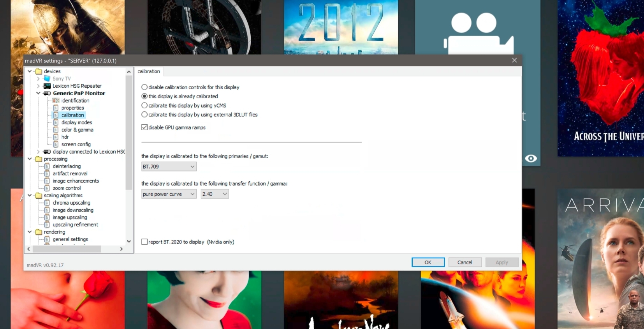Click the processing folder icon
The height and width of the screenshot is (329, 644).
(x=39, y=159)
